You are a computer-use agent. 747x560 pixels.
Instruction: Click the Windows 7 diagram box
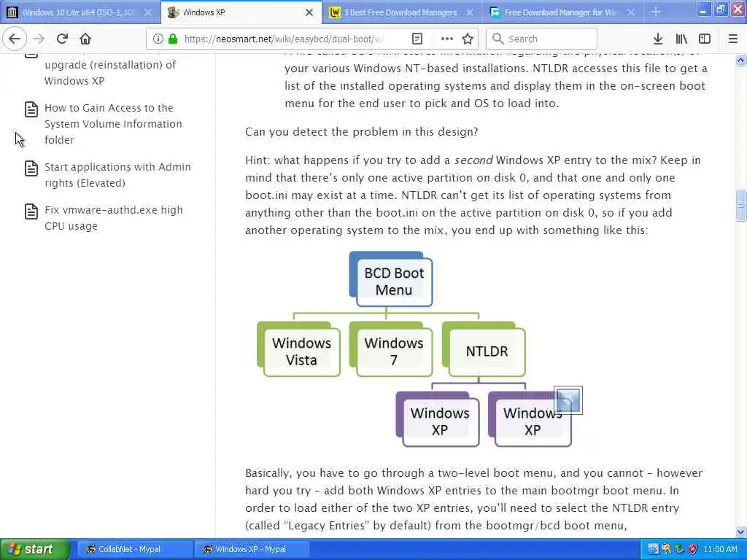tap(391, 349)
